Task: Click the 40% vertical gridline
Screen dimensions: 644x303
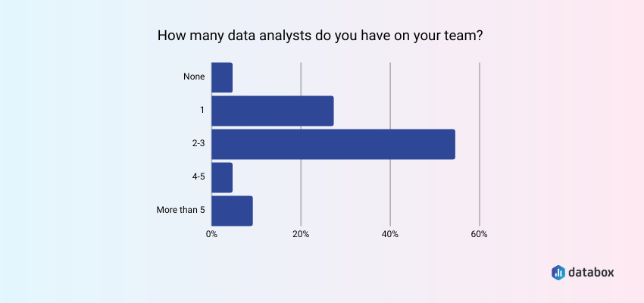Action: [390, 91]
